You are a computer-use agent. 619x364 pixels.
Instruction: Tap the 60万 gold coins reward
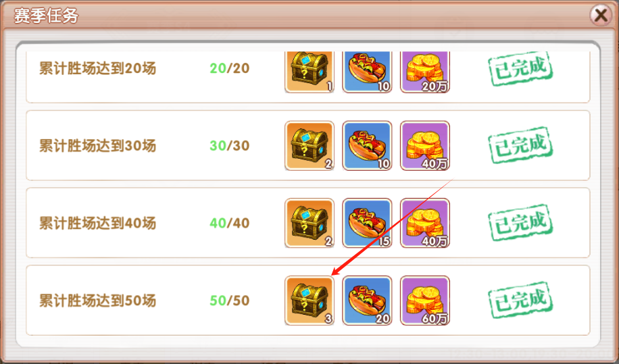click(425, 301)
